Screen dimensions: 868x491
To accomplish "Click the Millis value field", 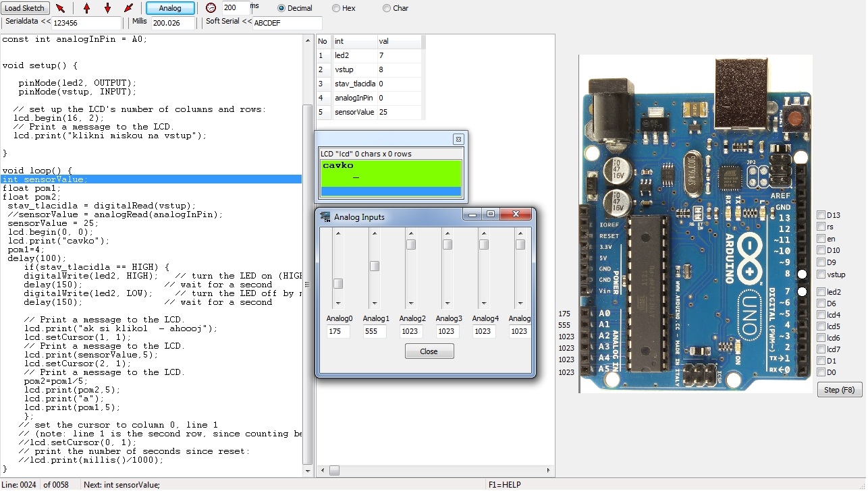I will 174,23.
